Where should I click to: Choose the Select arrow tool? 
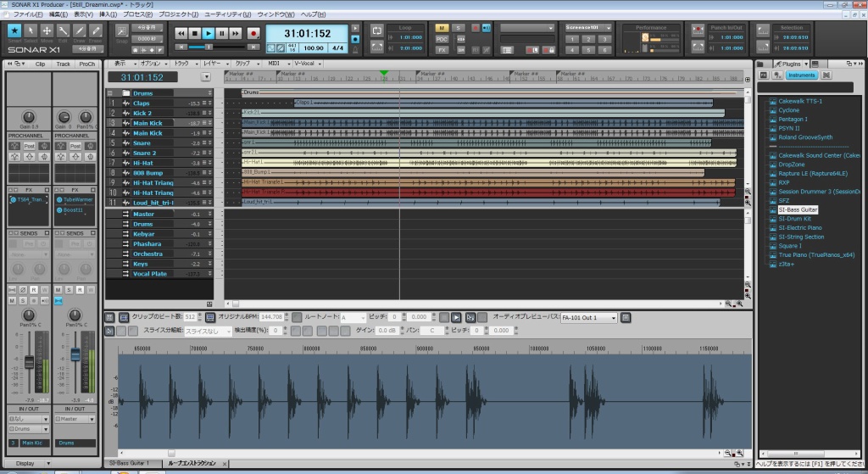coord(31,31)
